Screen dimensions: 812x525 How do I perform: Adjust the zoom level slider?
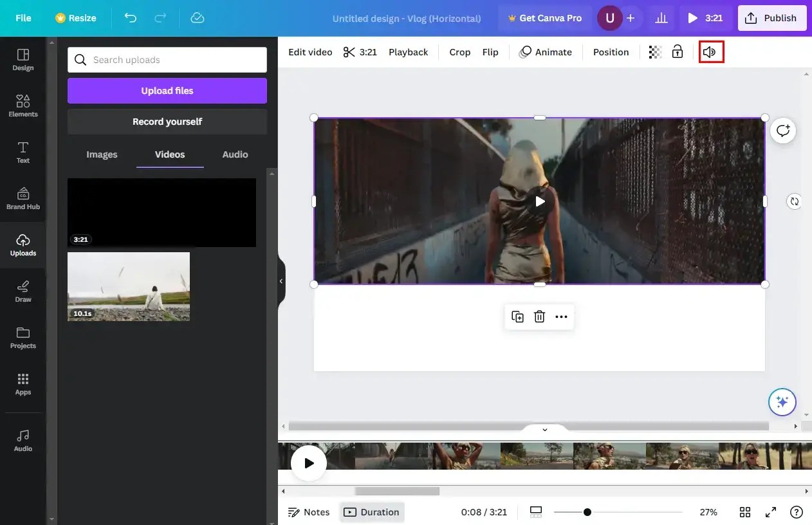587,512
